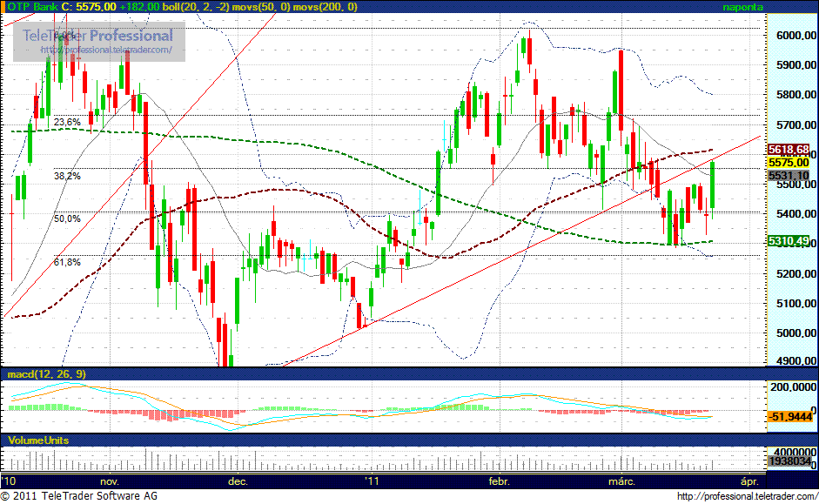The image size is (819, 504).
Task: Click the yellow 5575,00 last price tag
Action: click(x=789, y=163)
